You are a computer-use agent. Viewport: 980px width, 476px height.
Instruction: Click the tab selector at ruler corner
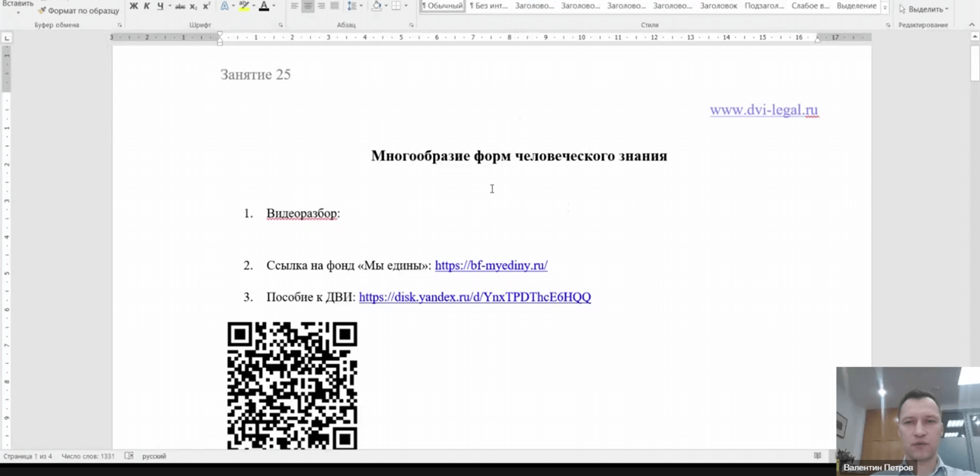click(7, 38)
